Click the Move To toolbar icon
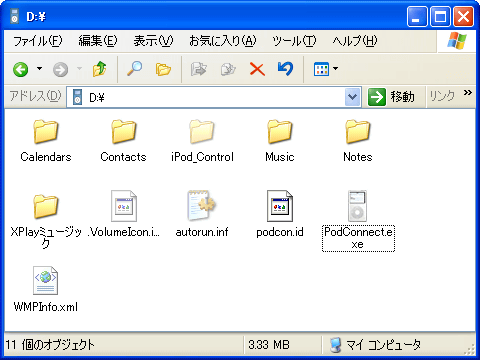This screenshot has width=480, height=360. [198, 69]
